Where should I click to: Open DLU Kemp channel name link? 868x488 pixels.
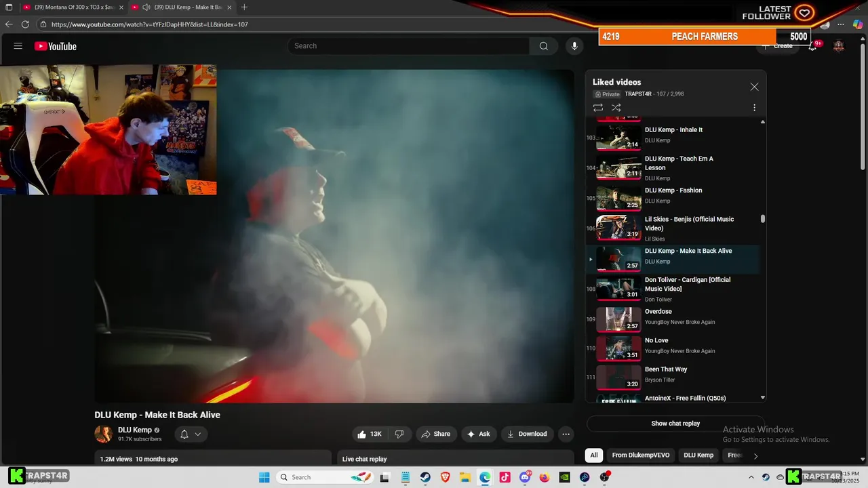click(135, 430)
